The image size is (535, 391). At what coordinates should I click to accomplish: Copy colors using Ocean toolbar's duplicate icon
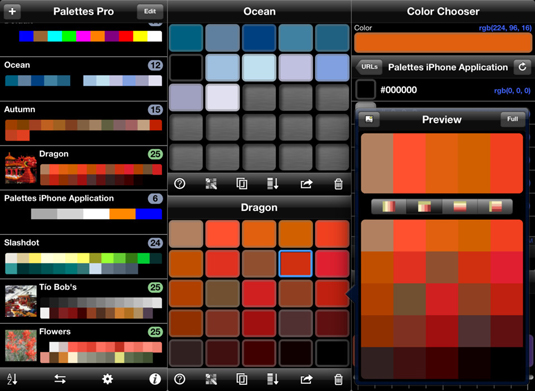242,184
